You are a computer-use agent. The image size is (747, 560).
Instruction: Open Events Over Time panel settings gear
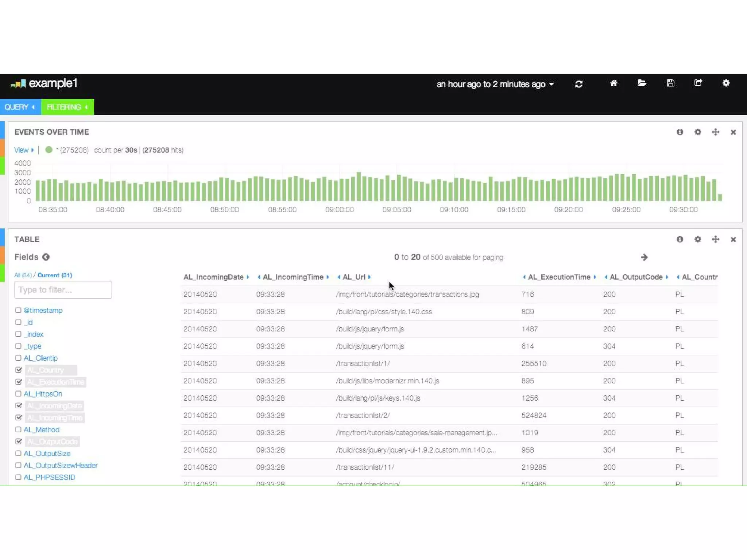[697, 132]
